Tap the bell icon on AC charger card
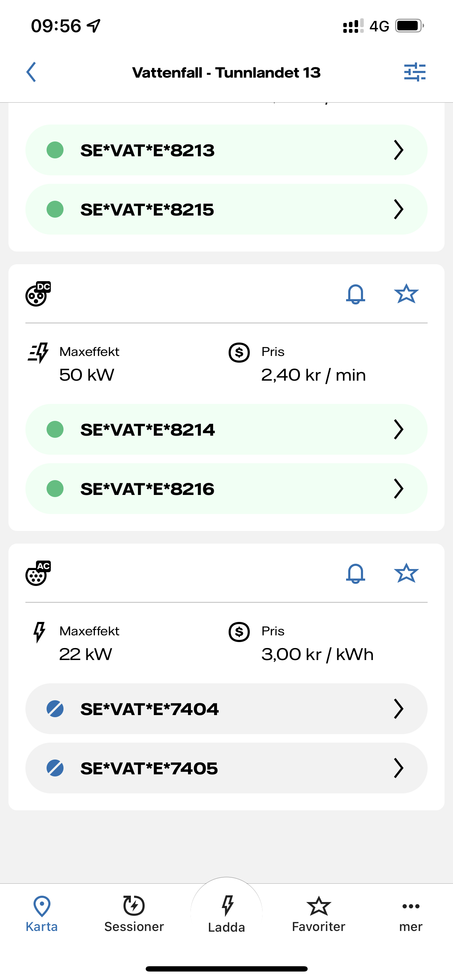Screen dimensions: 453x980 click(x=355, y=573)
